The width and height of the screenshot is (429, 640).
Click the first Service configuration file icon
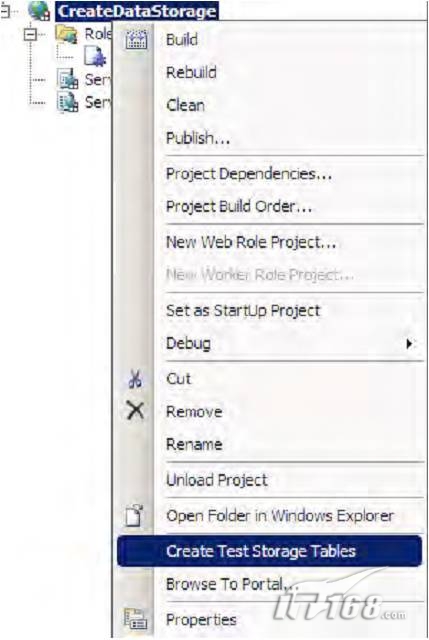pos(67,79)
